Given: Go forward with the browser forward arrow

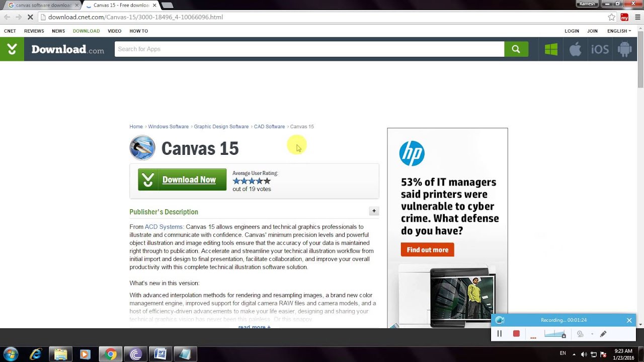Looking at the screenshot, I should pos(19,17).
